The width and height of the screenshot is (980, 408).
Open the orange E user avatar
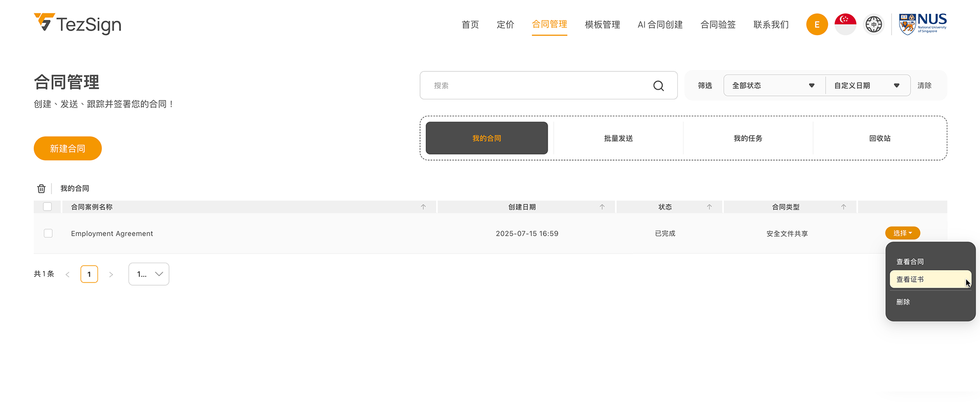click(x=817, y=24)
